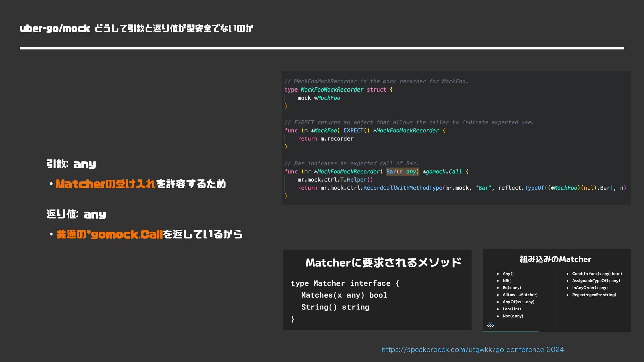Click the 'Matches(x any) bool' line
This screenshot has width=644, height=362.
point(344,295)
